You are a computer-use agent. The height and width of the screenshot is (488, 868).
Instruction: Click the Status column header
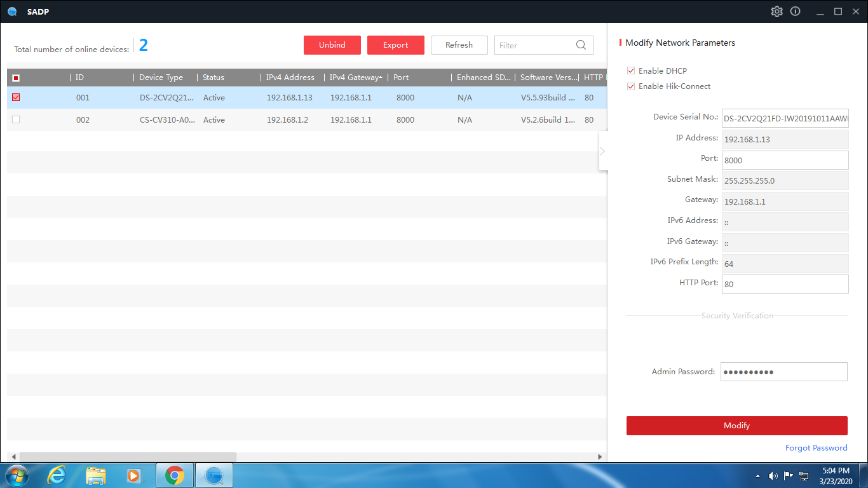[214, 78]
